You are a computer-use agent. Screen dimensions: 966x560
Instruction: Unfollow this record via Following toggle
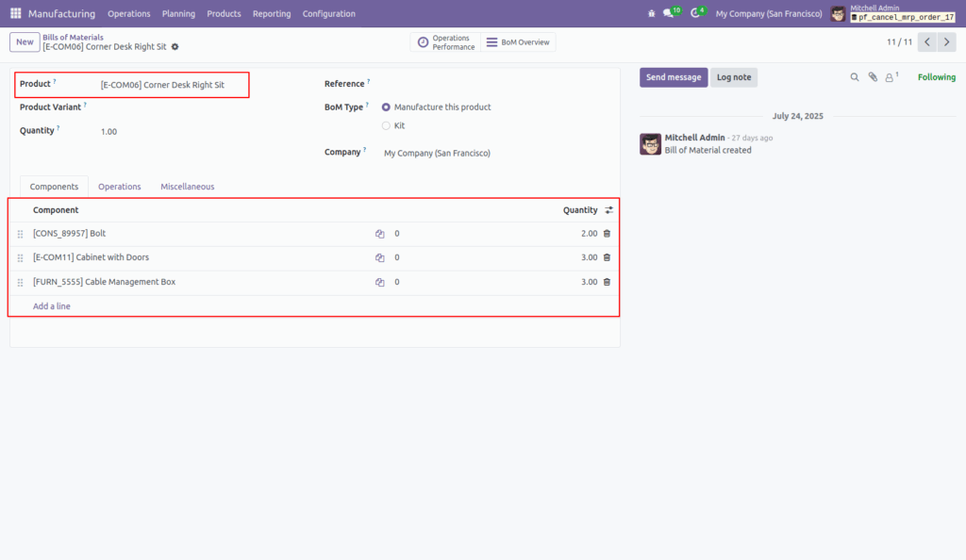pos(936,76)
